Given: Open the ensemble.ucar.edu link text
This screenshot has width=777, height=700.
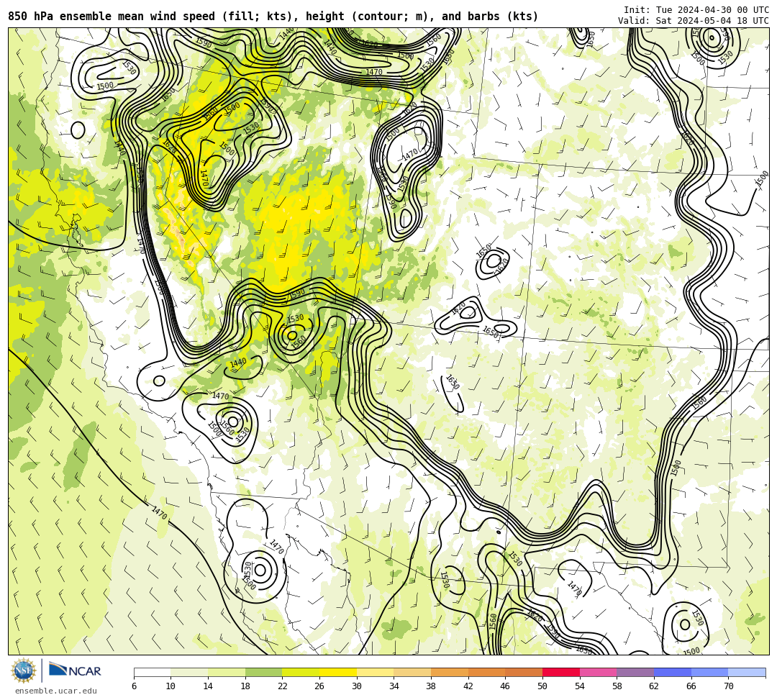Looking at the screenshot, I should click(56, 691).
